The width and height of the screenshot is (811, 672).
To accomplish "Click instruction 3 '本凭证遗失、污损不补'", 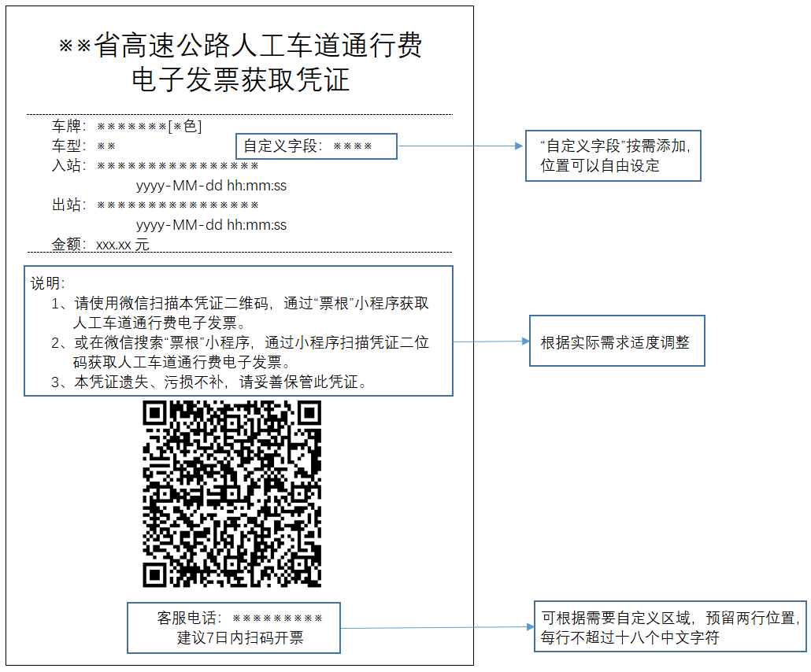I will 210,382.
